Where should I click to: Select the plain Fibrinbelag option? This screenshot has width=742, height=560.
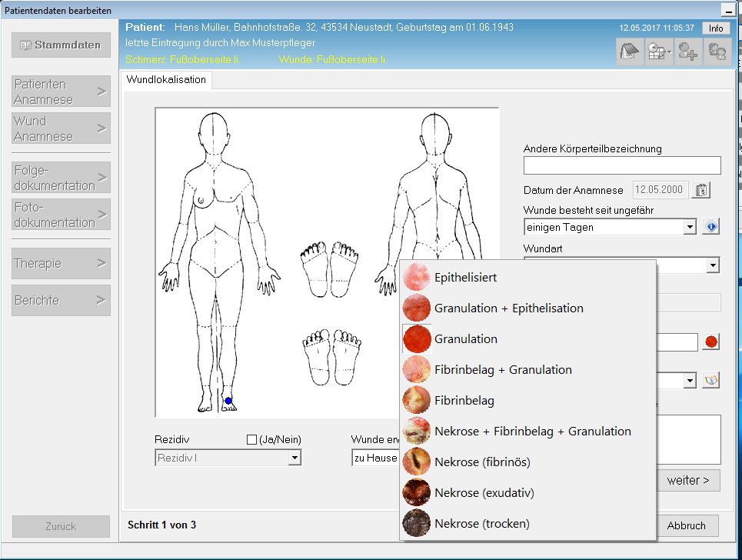528,401
